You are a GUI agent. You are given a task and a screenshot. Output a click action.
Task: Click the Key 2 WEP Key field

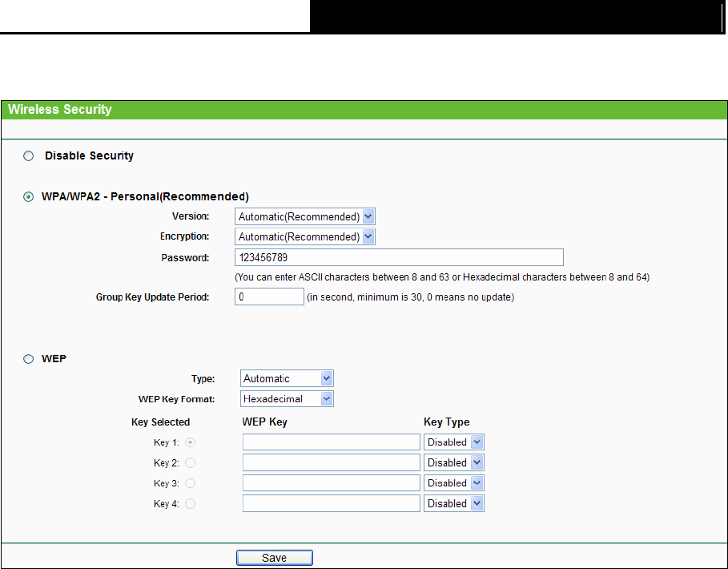tap(332, 462)
